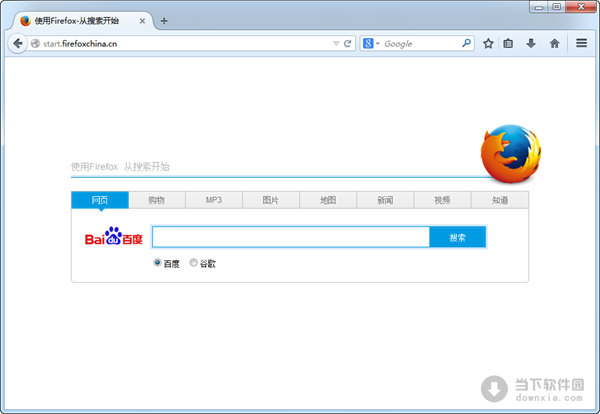Open search engine selector dropdown
600x414 pixels.
(371, 44)
